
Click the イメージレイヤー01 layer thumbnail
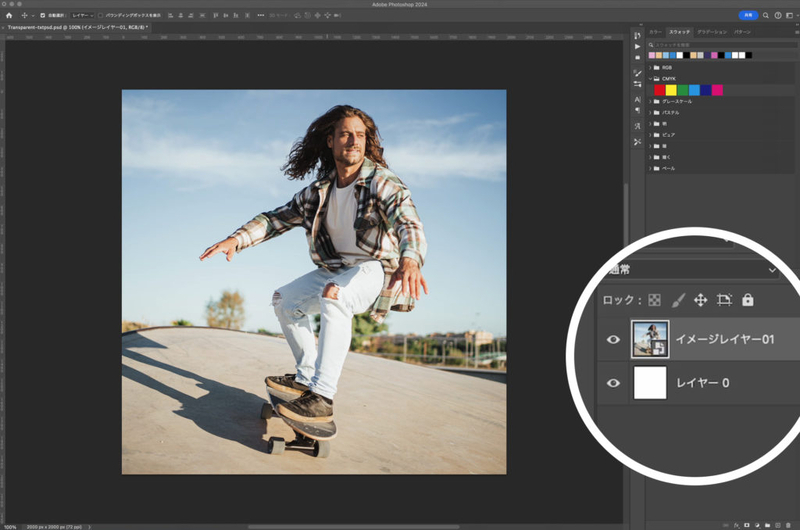click(650, 339)
